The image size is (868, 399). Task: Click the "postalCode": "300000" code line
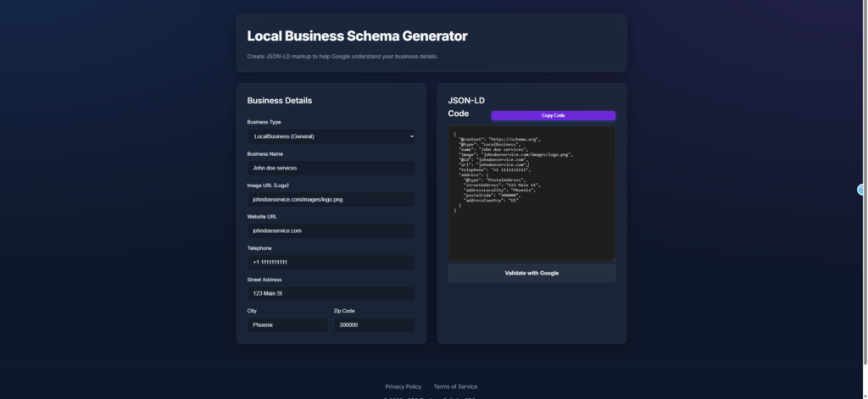(x=492, y=196)
